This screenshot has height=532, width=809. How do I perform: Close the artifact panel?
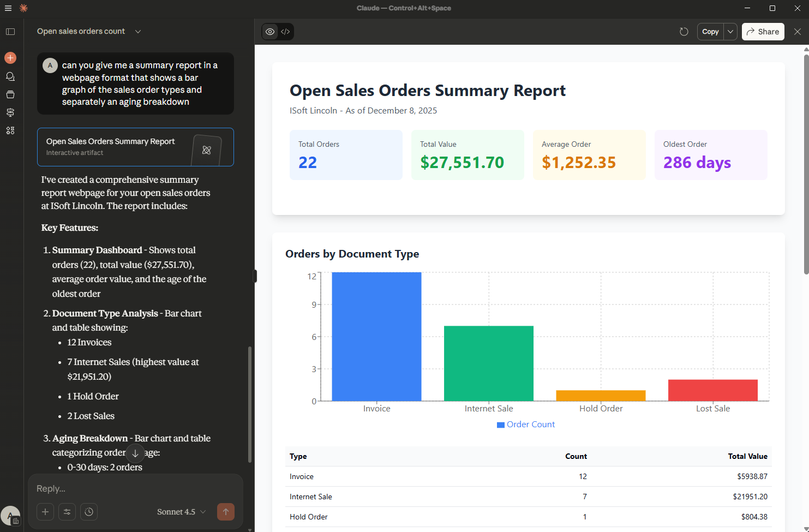[798, 32]
